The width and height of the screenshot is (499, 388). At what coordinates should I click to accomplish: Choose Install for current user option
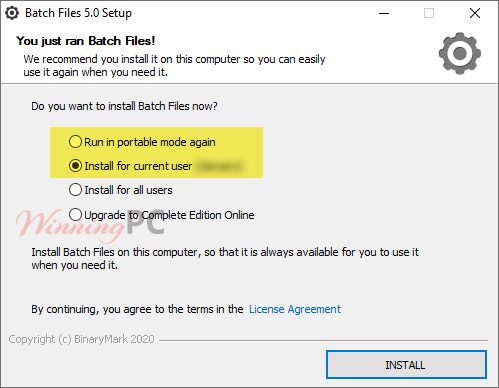click(x=130, y=166)
